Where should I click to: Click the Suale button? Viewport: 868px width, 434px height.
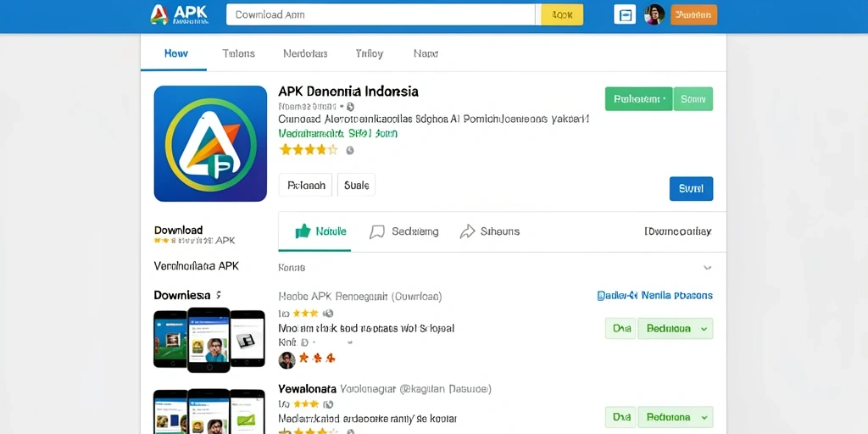(x=356, y=186)
